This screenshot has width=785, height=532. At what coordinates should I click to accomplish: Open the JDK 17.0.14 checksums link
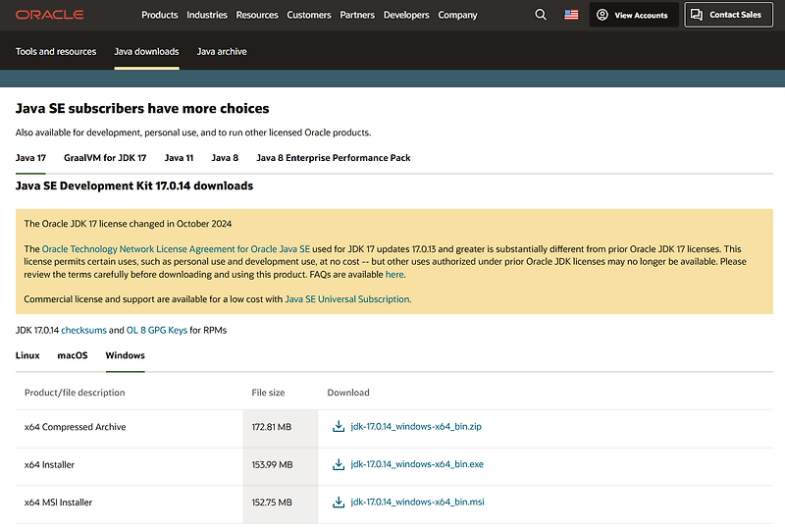click(x=83, y=330)
